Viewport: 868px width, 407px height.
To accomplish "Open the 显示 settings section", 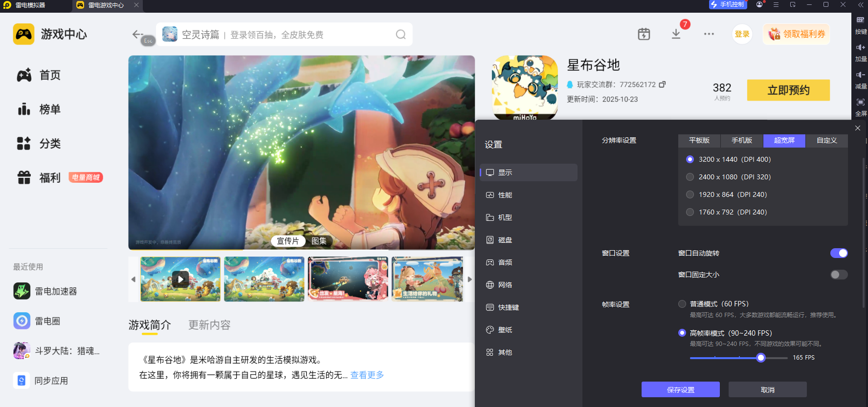I will click(x=529, y=172).
